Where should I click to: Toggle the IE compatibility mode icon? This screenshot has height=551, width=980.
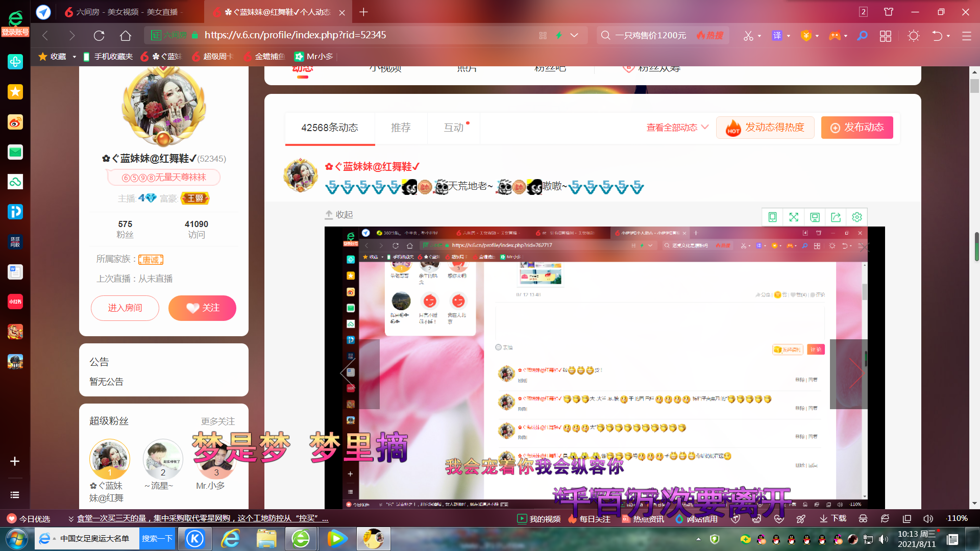tap(885, 519)
